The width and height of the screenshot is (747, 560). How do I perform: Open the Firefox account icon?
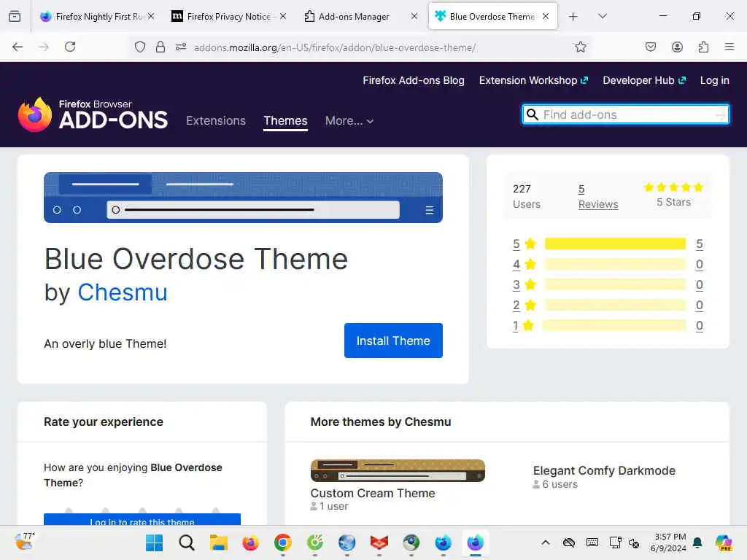pos(677,47)
